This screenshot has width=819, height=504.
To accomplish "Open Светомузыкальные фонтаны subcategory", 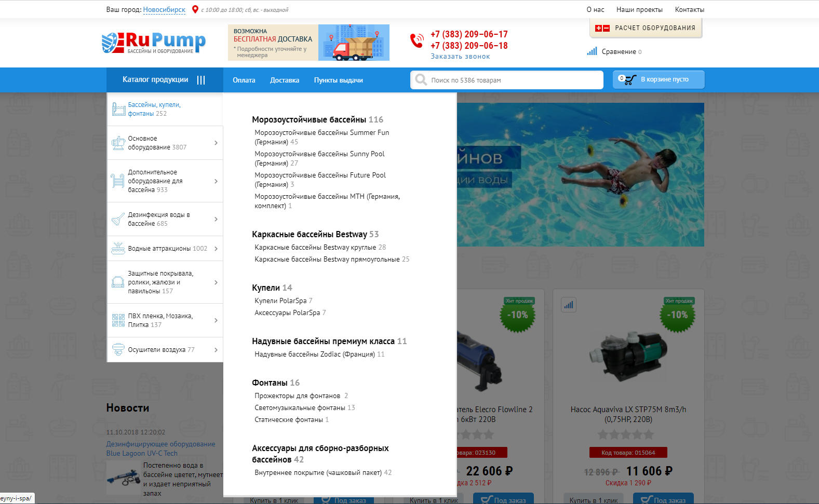I will [x=300, y=407].
